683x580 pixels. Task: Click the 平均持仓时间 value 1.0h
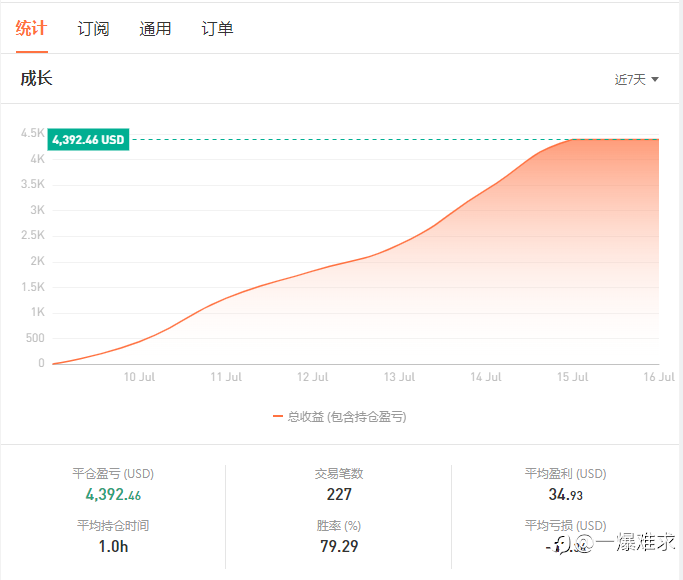point(113,546)
